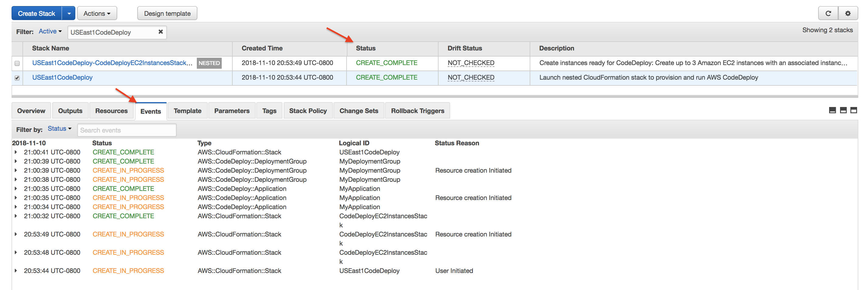Expand the 21:00:39 CREATE_IN_PROGRESS event
This screenshot has height=290, width=868.
16,170
